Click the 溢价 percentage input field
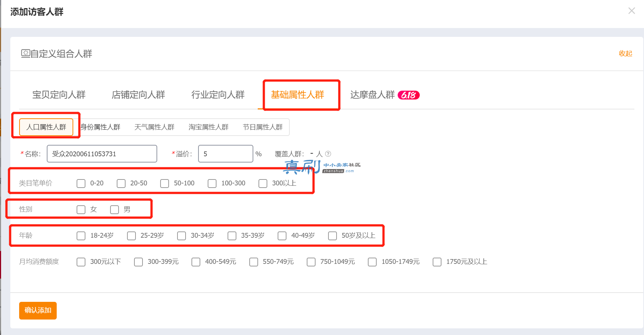This screenshot has height=335, width=644. [x=226, y=154]
